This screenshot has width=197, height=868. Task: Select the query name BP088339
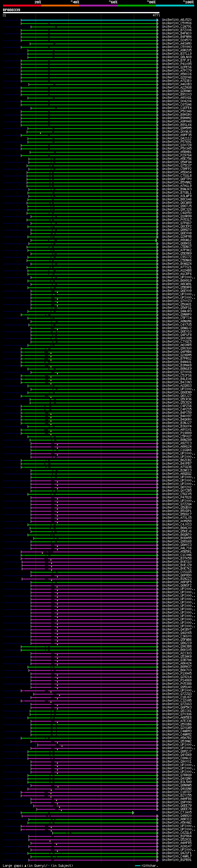(x=11, y=10)
